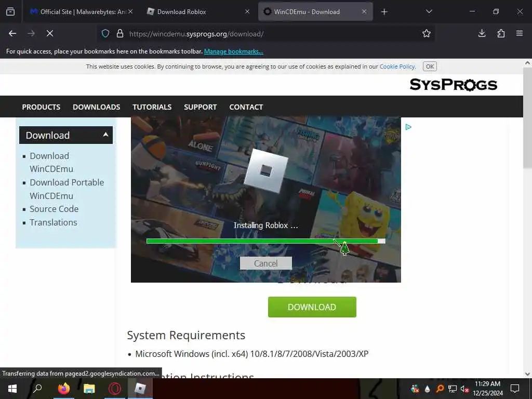Screen dimensions: 532x399
Task: Open taskbar clock showing 11:29 AM
Action: click(x=488, y=389)
